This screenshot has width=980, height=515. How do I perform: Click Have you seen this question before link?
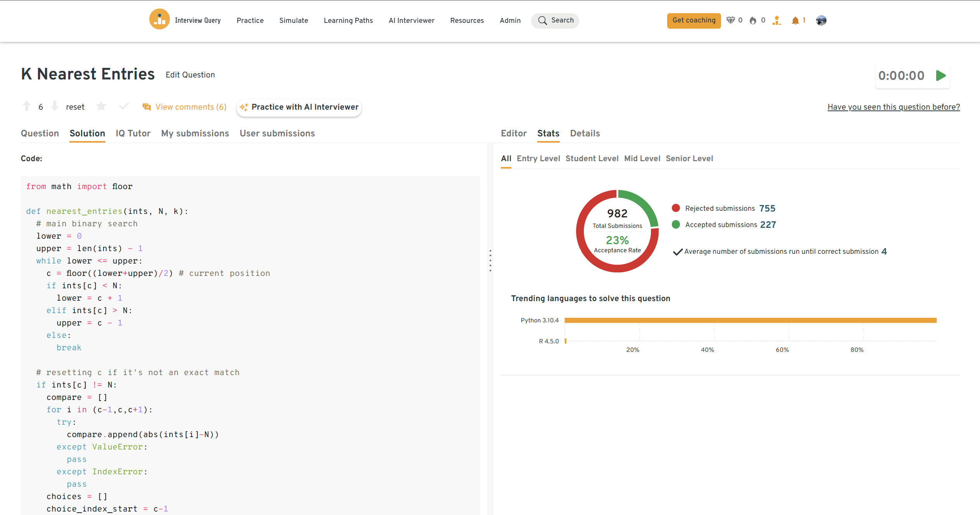point(894,107)
